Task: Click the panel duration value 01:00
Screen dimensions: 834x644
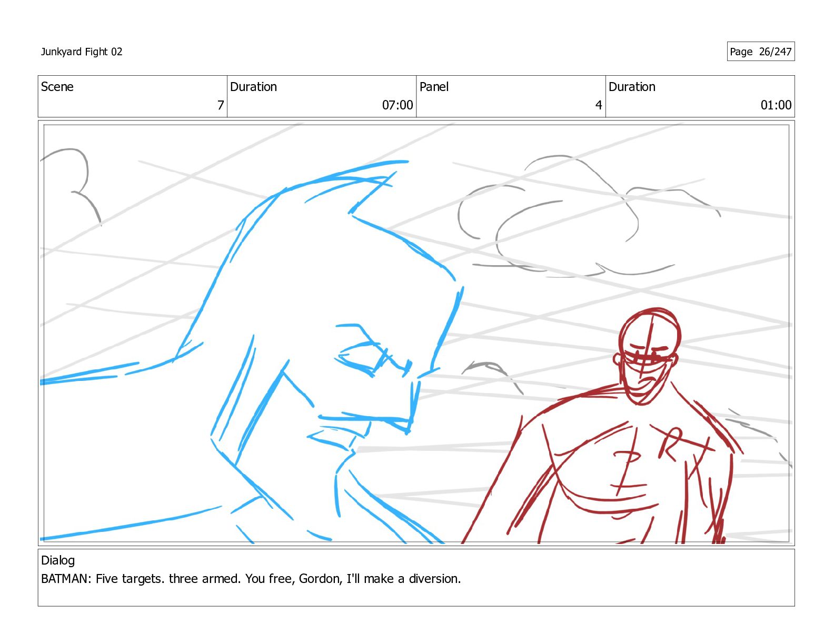Action: pyautogui.click(x=776, y=105)
